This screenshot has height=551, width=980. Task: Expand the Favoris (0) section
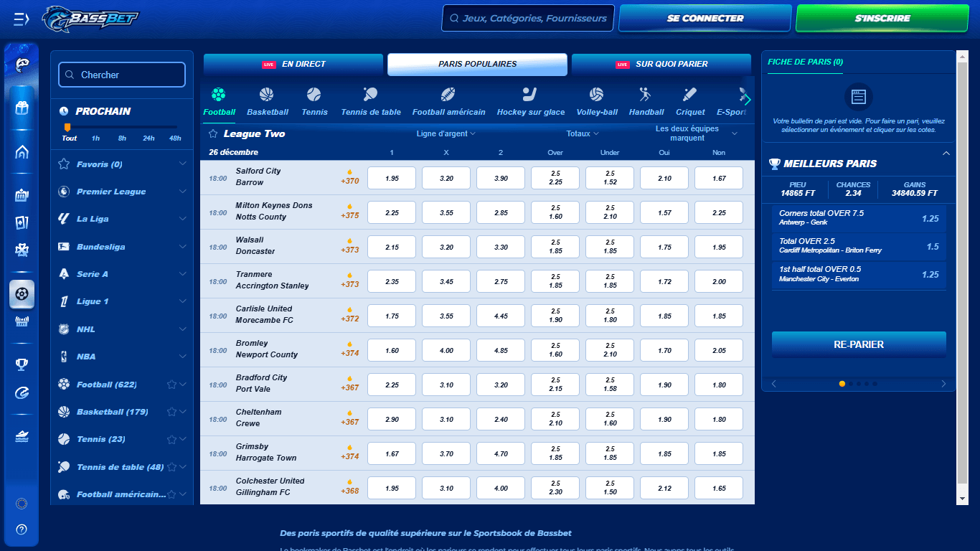[122, 164]
